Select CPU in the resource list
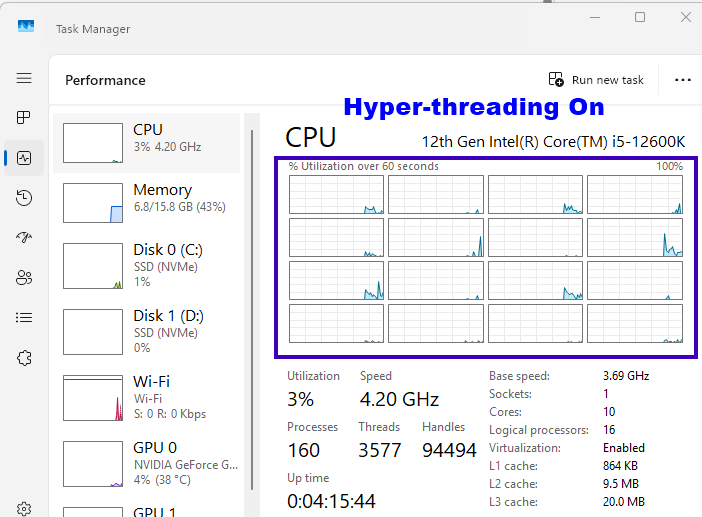702x517 pixels. pyautogui.click(x=146, y=143)
